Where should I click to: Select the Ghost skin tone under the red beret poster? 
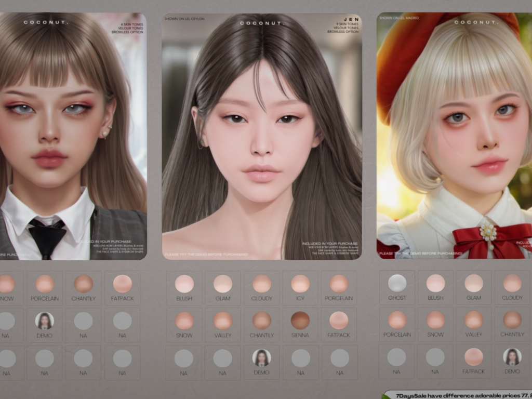pos(397,283)
